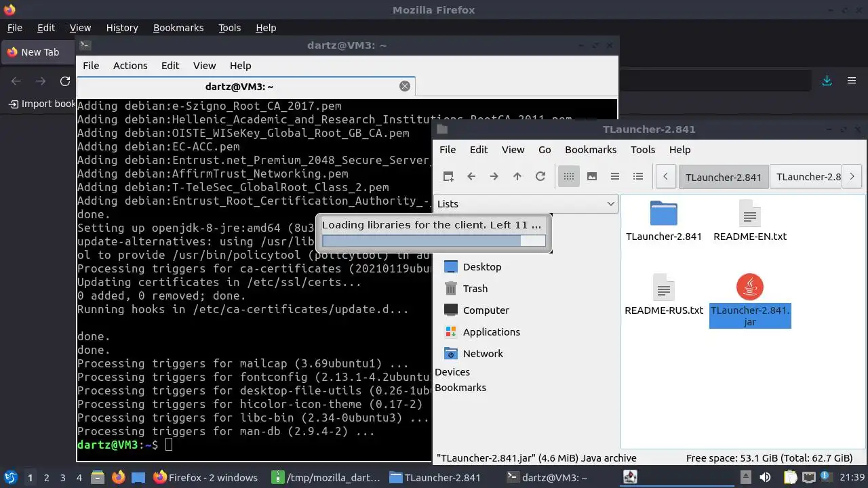Image resolution: width=868 pixels, height=488 pixels.
Task: Open the start menu on the taskbar
Action: 11,477
